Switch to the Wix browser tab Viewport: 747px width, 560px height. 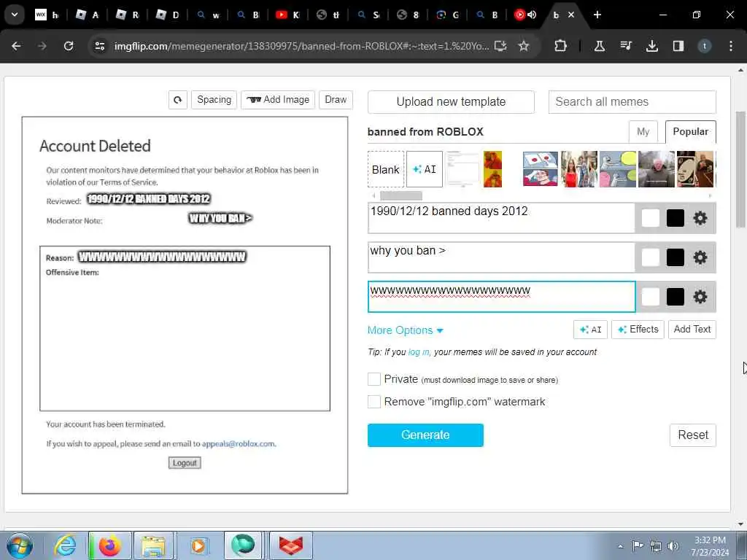pos(47,15)
